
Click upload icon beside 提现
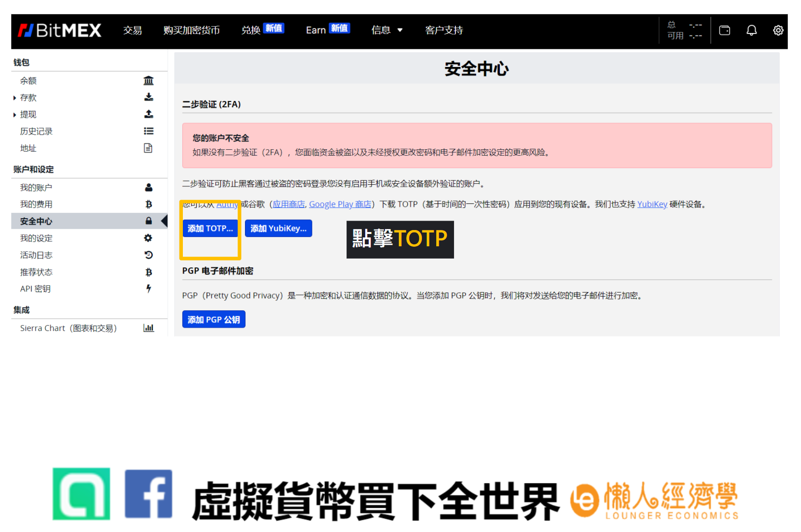[148, 114]
